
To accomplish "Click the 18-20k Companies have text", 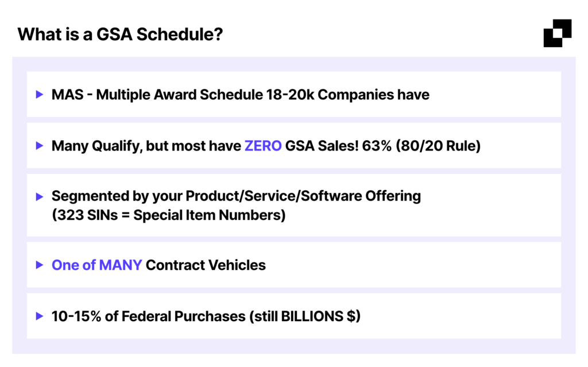I will [x=347, y=95].
